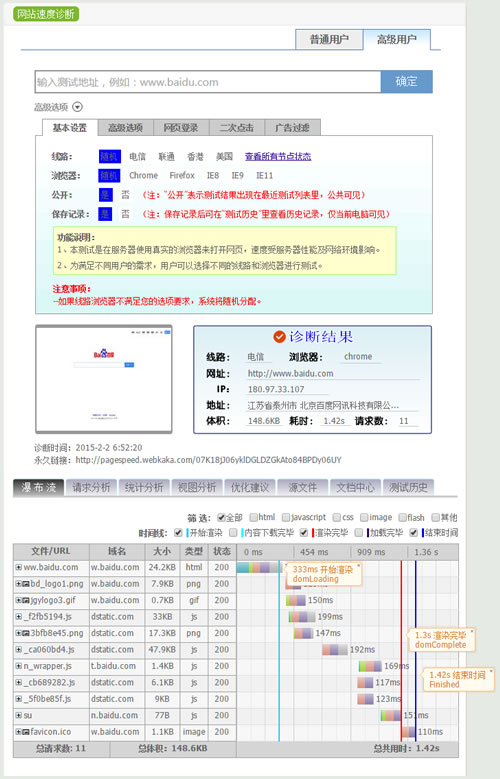Expand the _ca060bd4.js request row
500x779 pixels.
18,649
